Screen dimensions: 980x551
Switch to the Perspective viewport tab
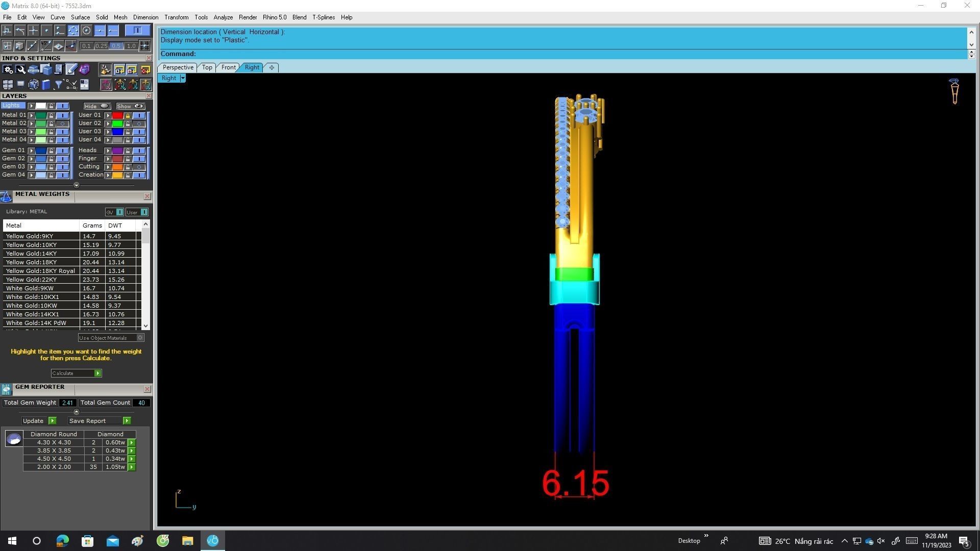click(178, 67)
